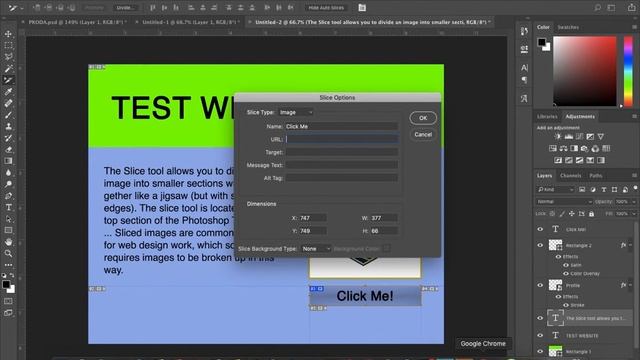Toggle Stroke effect visibility
This screenshot has height=360, width=640.
coord(566,305)
